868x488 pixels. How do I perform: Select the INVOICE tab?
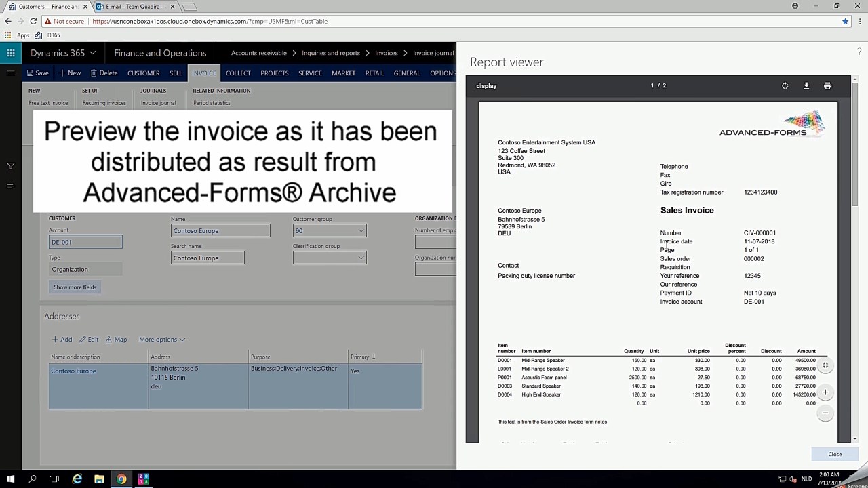(x=204, y=73)
